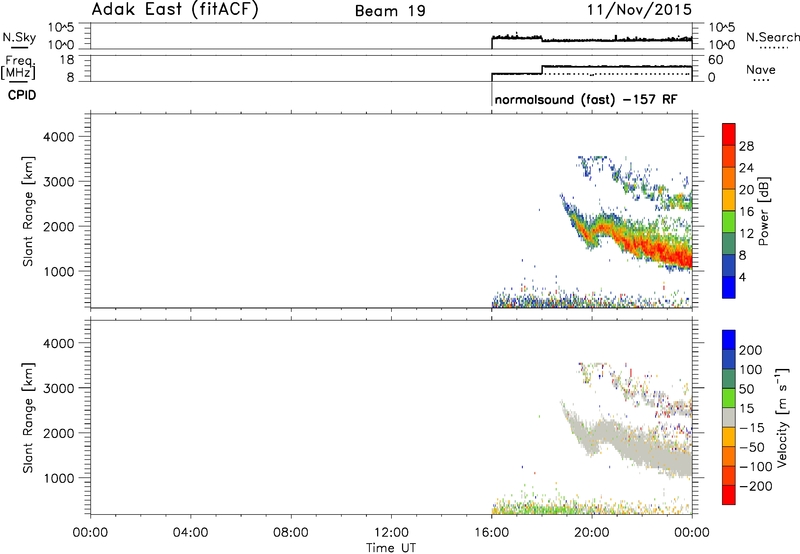This screenshot has height=554, width=800.
Task: Pick the orange 20–24 dB power swatch
Action: pos(729,178)
